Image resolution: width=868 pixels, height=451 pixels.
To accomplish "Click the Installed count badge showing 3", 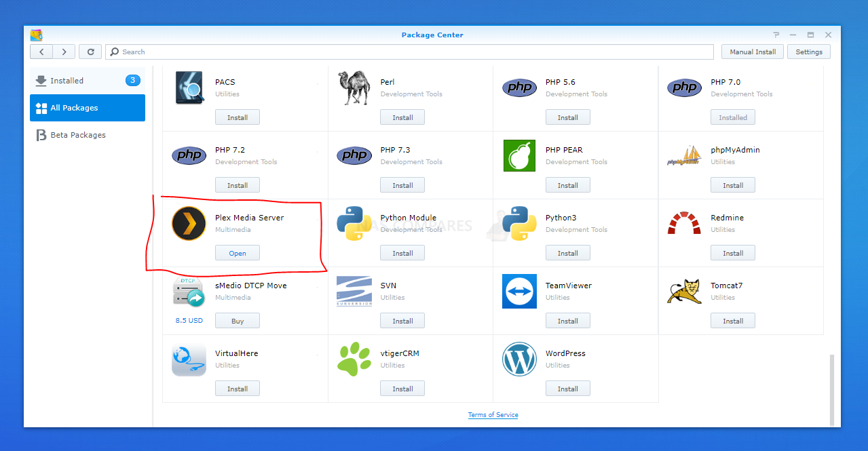I will (x=132, y=80).
